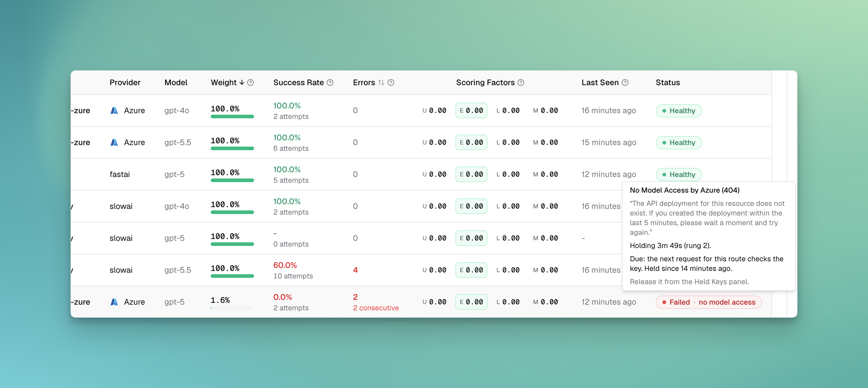The width and height of the screenshot is (868, 388).
Task: Sort by the Provider column header
Action: [125, 82]
